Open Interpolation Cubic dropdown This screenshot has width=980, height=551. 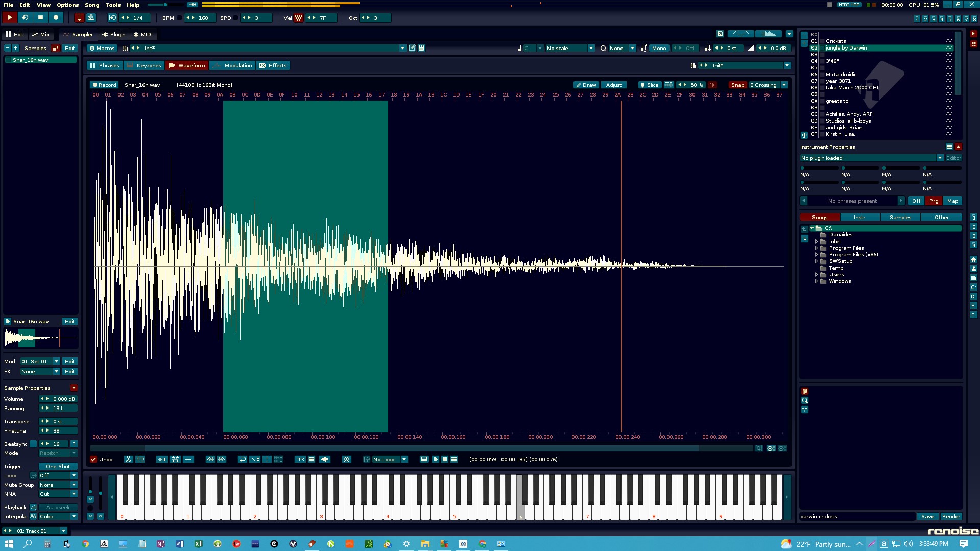click(58, 516)
